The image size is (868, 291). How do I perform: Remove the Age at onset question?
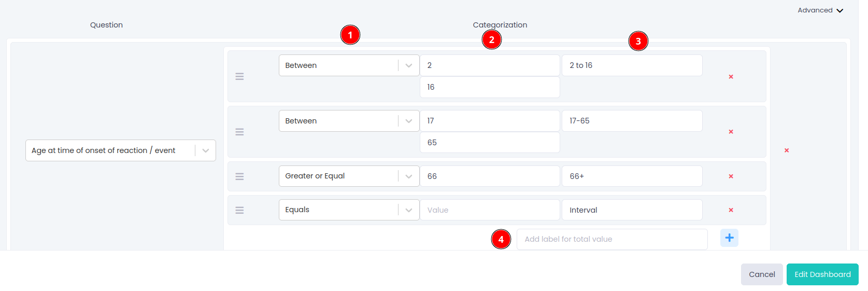point(787,150)
